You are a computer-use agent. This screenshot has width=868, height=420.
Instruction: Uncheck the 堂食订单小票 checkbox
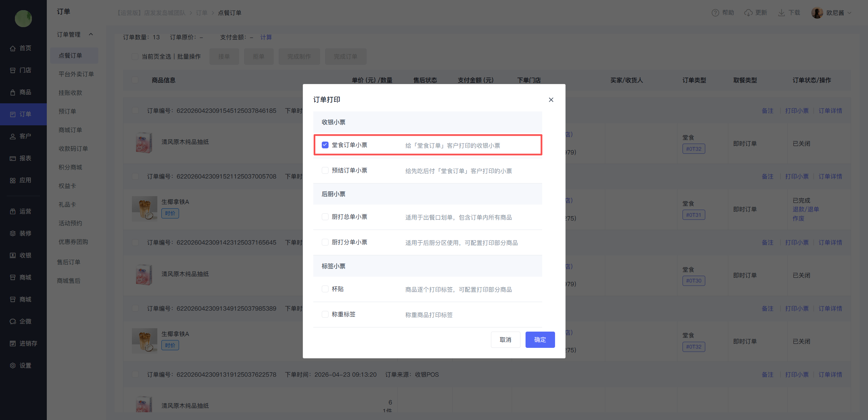click(325, 145)
